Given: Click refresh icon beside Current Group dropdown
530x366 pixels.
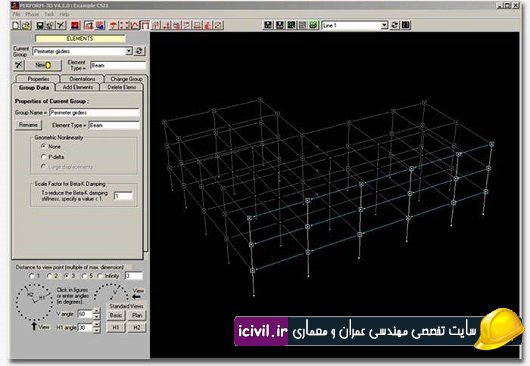Looking at the screenshot, I should [x=139, y=51].
